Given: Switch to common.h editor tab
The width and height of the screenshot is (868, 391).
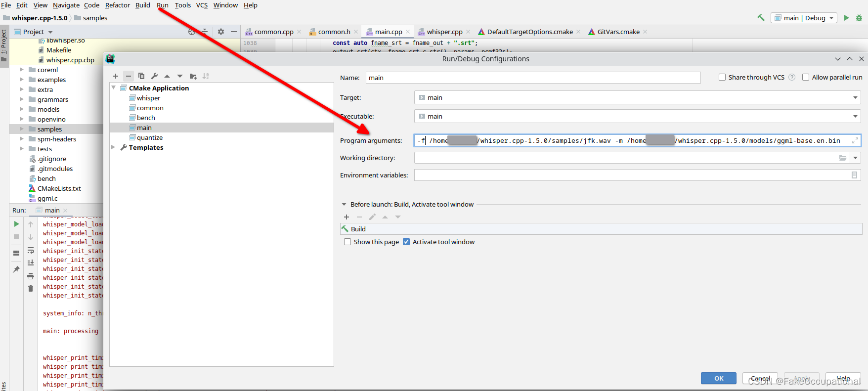Looking at the screenshot, I should 334,32.
